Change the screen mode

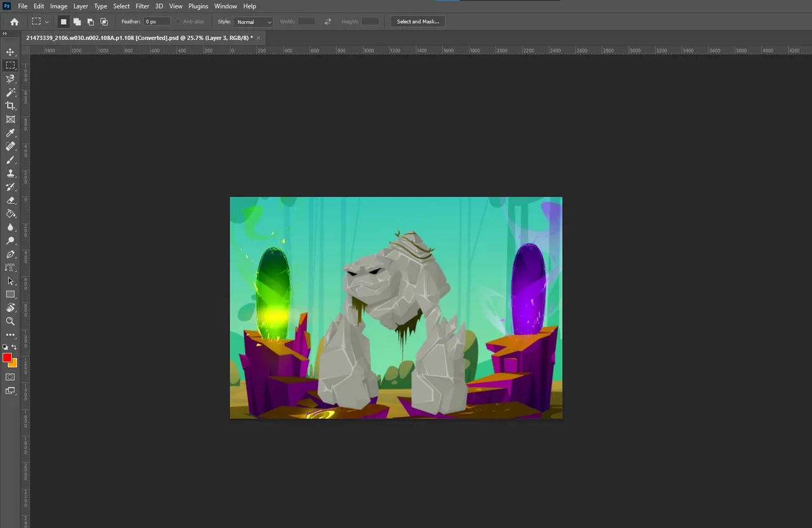coord(10,391)
